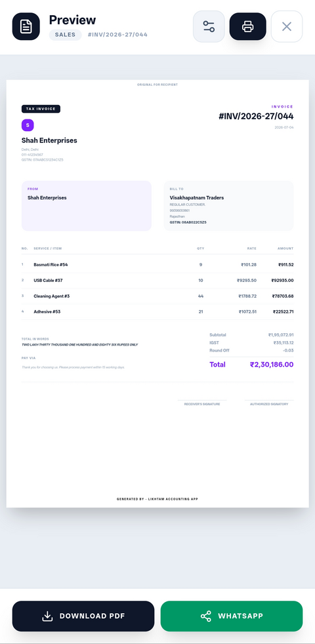Viewport: 315px width, 644px height.
Task: Click the invoice date 2026-07-04
Action: 284,127
